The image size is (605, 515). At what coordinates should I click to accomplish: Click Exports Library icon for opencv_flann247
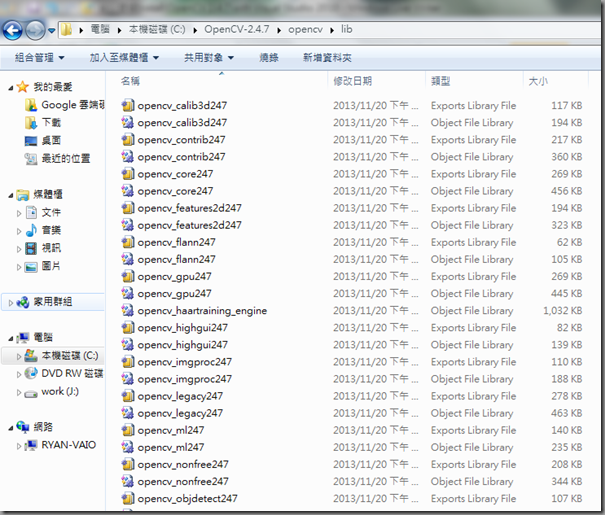128,242
